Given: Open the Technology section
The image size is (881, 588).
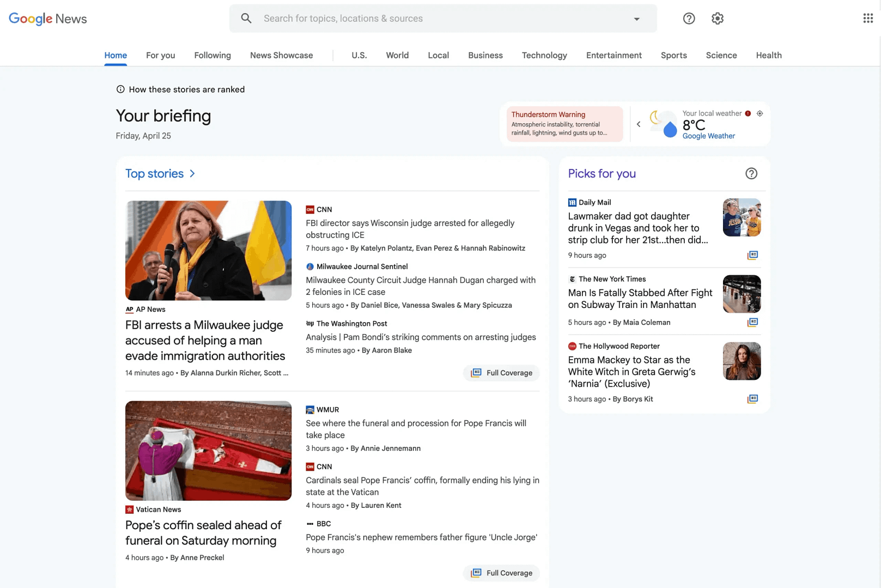Looking at the screenshot, I should (x=544, y=56).
